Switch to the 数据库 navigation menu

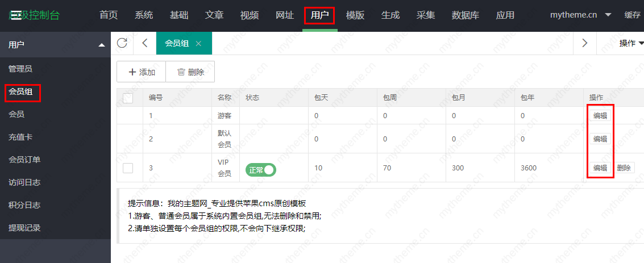[x=464, y=15]
